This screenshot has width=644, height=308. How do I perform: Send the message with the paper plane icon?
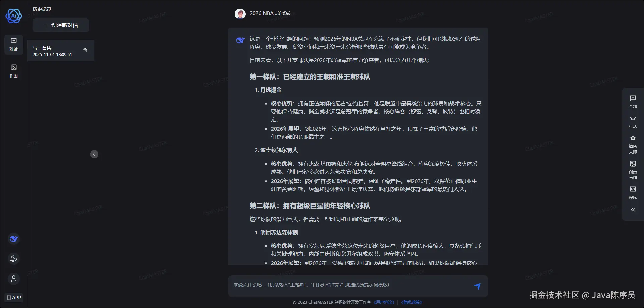click(477, 286)
